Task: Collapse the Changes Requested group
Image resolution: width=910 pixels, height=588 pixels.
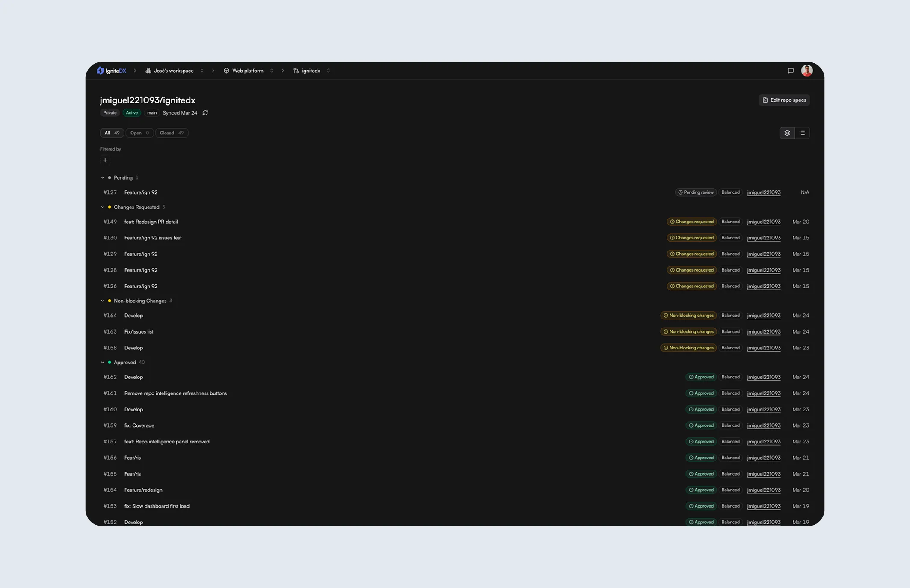Action: [102, 207]
